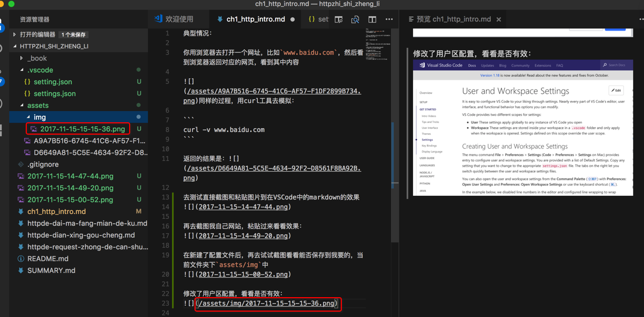The width and height of the screenshot is (644, 317).
Task: Click line number 13 in the gutter
Action: pyautogui.click(x=166, y=197)
